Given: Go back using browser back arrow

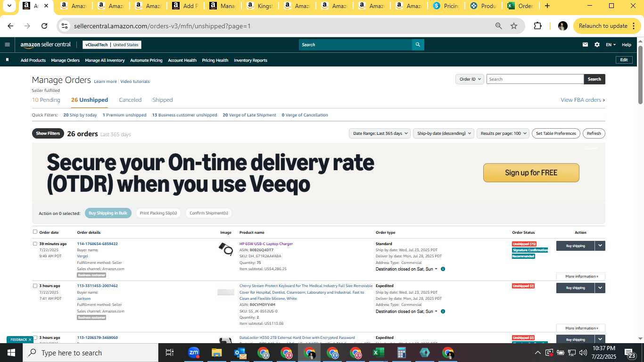Looking at the screenshot, I should pyautogui.click(x=10, y=26).
